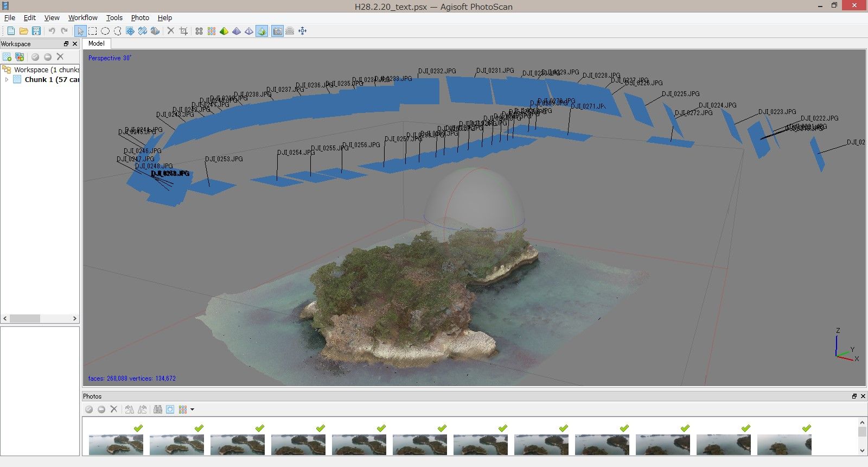Activate the Move Region tool
868x467 pixels.
pos(130,31)
